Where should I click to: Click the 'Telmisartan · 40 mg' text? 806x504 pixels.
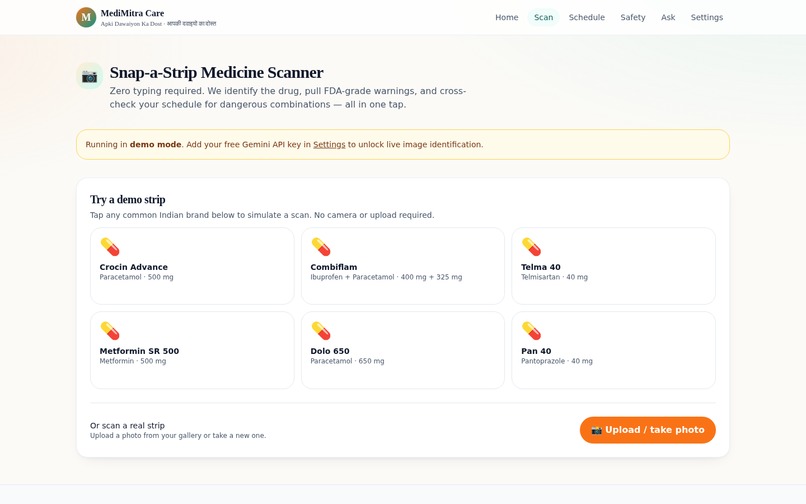coord(554,277)
